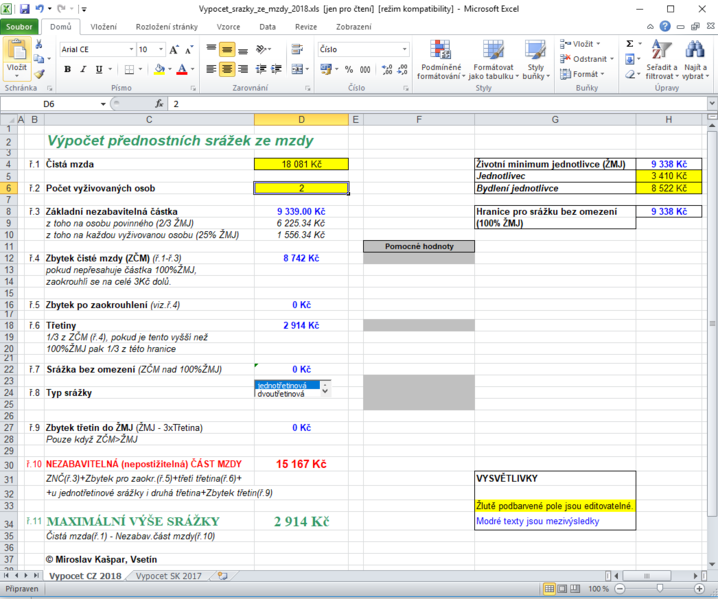Click the merge and center icon

(x=297, y=69)
